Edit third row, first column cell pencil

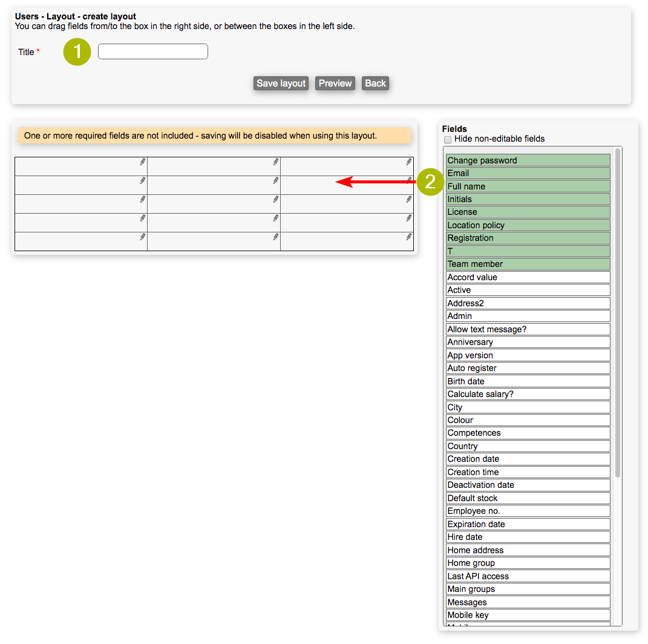(143, 199)
